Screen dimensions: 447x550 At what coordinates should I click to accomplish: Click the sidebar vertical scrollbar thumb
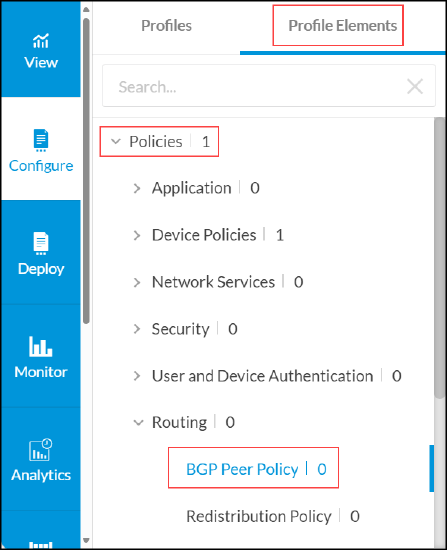click(x=86, y=171)
